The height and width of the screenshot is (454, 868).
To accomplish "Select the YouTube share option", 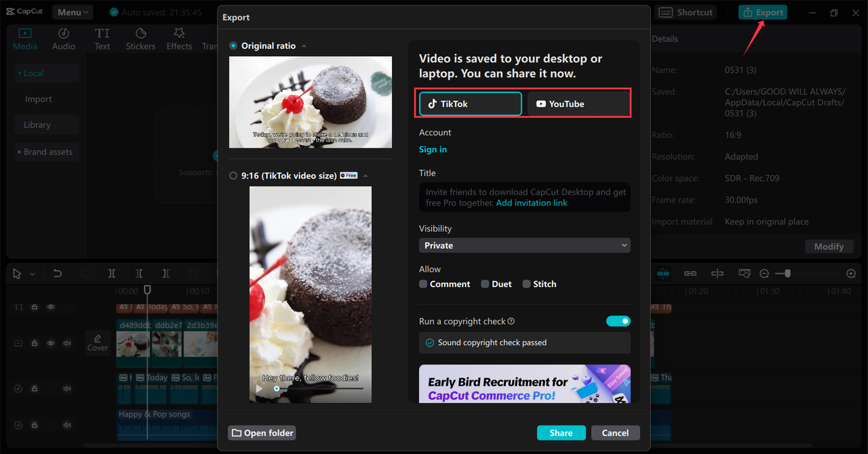I will [578, 104].
